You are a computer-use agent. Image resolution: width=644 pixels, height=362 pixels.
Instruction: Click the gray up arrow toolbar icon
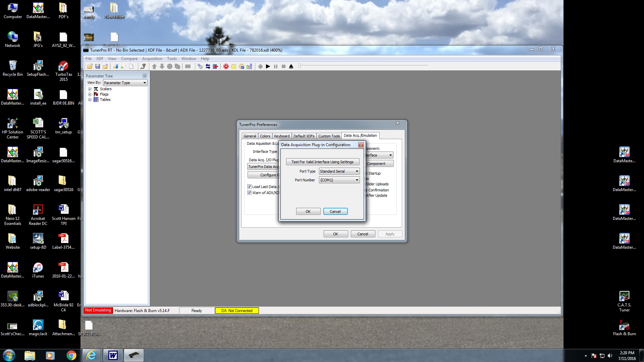tap(154, 66)
